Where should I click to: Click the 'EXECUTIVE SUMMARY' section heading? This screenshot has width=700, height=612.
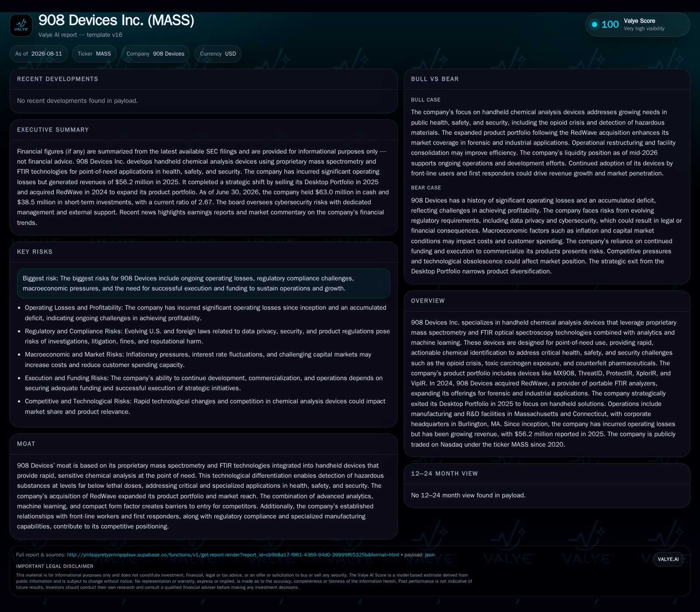click(53, 130)
